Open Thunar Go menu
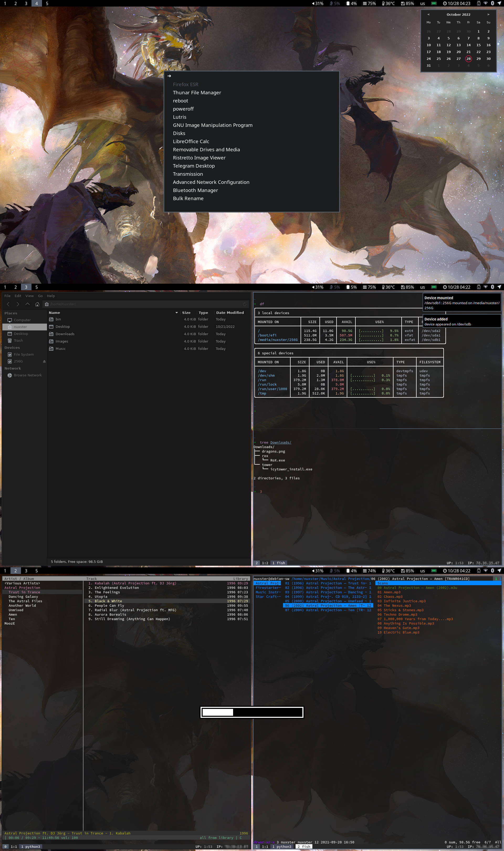 tap(40, 296)
